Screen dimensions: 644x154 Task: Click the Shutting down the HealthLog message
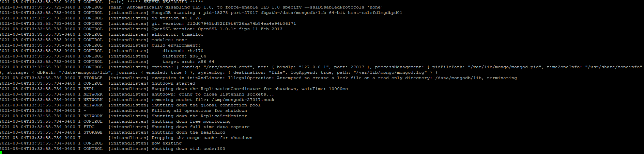click(x=188, y=132)
